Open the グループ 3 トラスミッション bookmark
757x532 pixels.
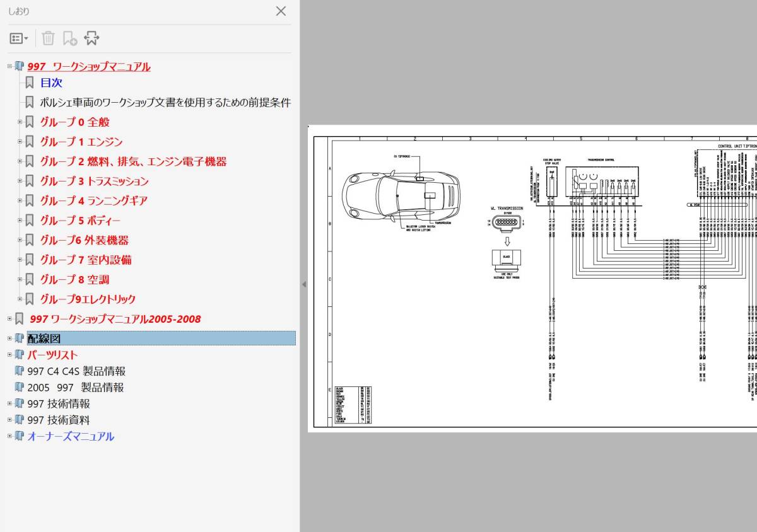[95, 181]
